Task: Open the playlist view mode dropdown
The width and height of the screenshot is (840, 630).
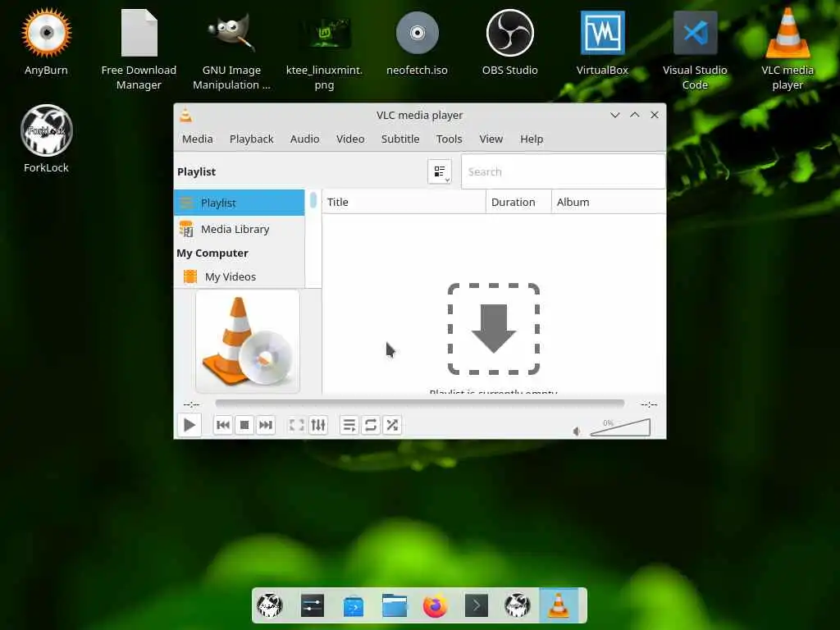Action: (x=440, y=171)
